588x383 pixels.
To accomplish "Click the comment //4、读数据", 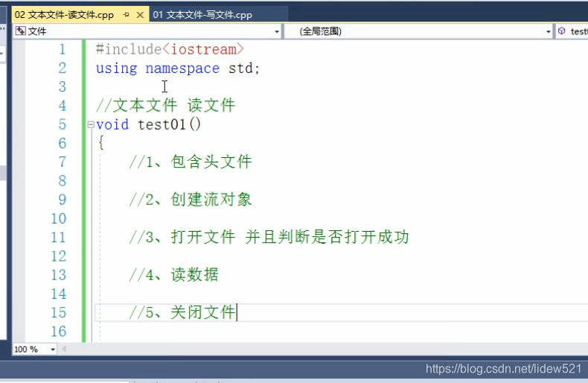I will (173, 274).
